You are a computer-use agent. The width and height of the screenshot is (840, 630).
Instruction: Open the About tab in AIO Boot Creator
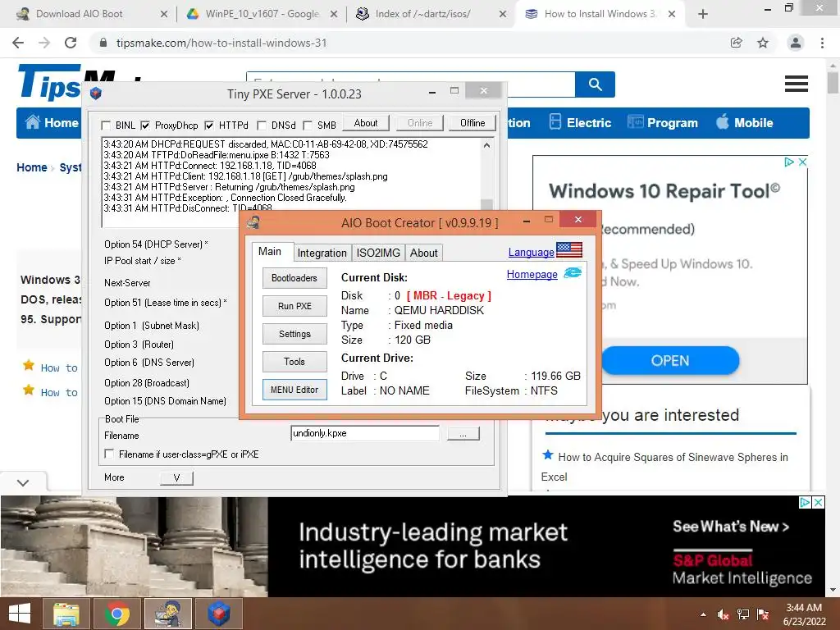424,253
